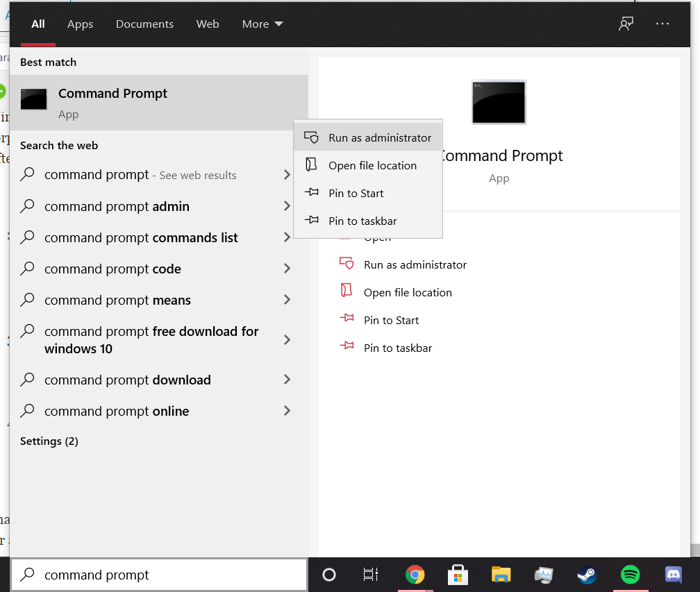This screenshot has width=700, height=592.
Task: Click the feedback icon in search header
Action: 626,24
